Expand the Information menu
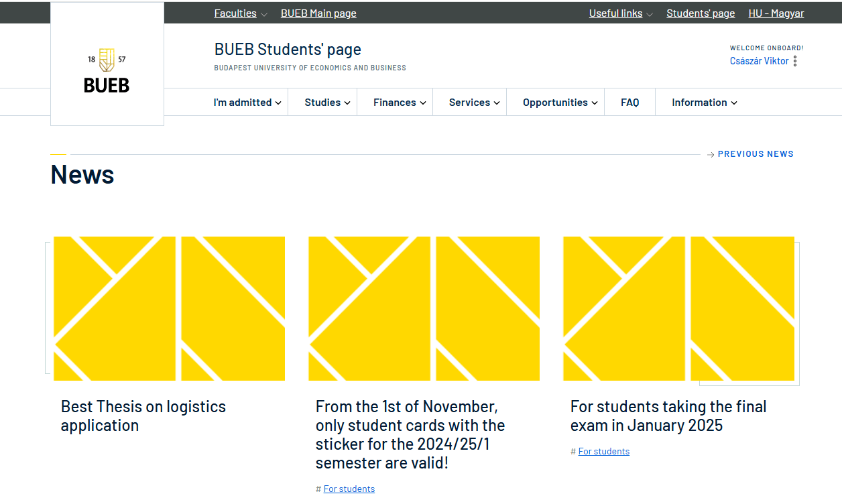The height and width of the screenshot is (504, 842). pyautogui.click(x=704, y=103)
